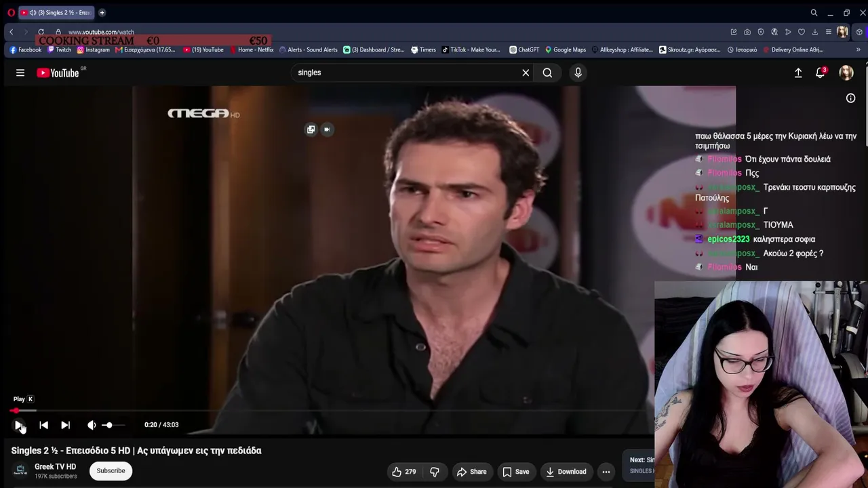Open the TikTok bookmark
The height and width of the screenshot is (488, 868).
471,49
